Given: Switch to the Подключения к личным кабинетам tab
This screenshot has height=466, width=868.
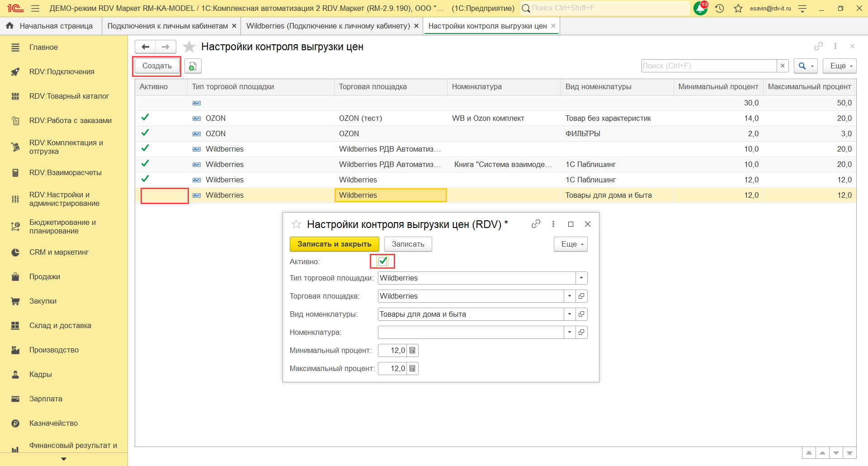Looking at the screenshot, I should 168,26.
